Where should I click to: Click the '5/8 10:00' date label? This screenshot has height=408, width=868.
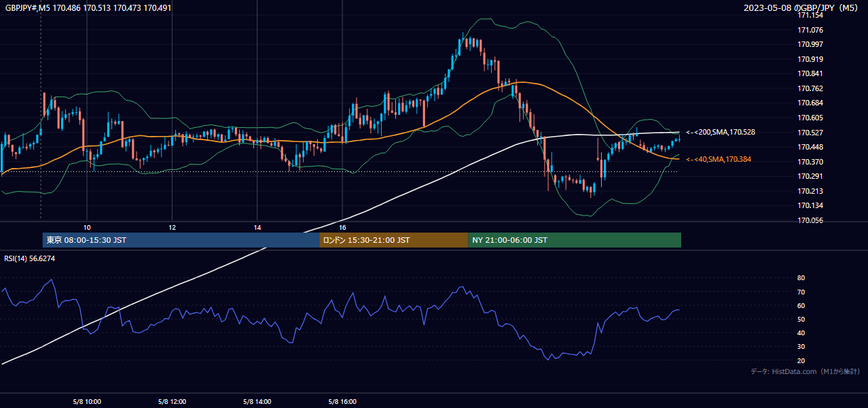[x=87, y=401]
